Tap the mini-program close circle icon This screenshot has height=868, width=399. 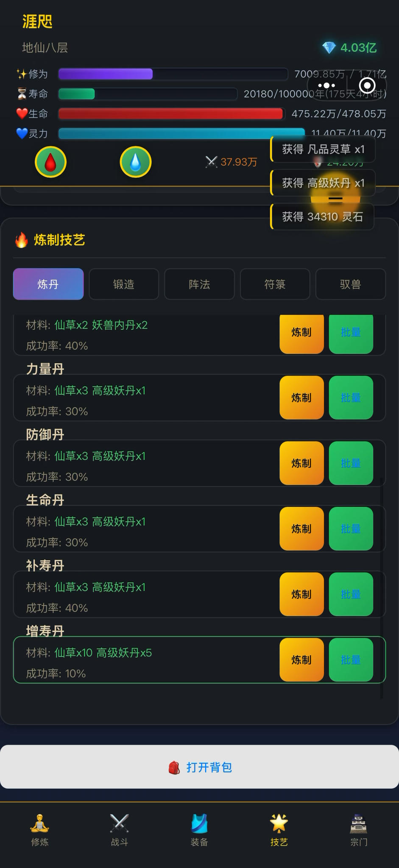click(367, 86)
